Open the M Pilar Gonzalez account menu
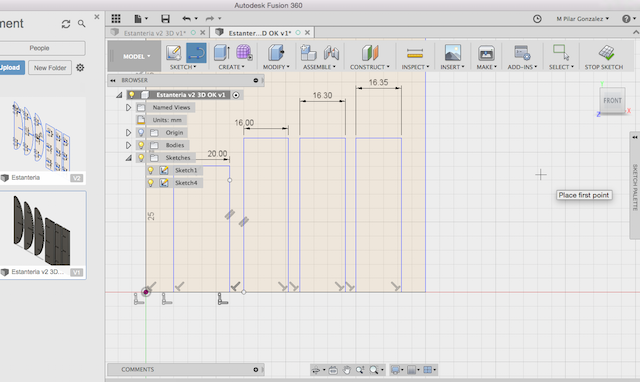 582,19
